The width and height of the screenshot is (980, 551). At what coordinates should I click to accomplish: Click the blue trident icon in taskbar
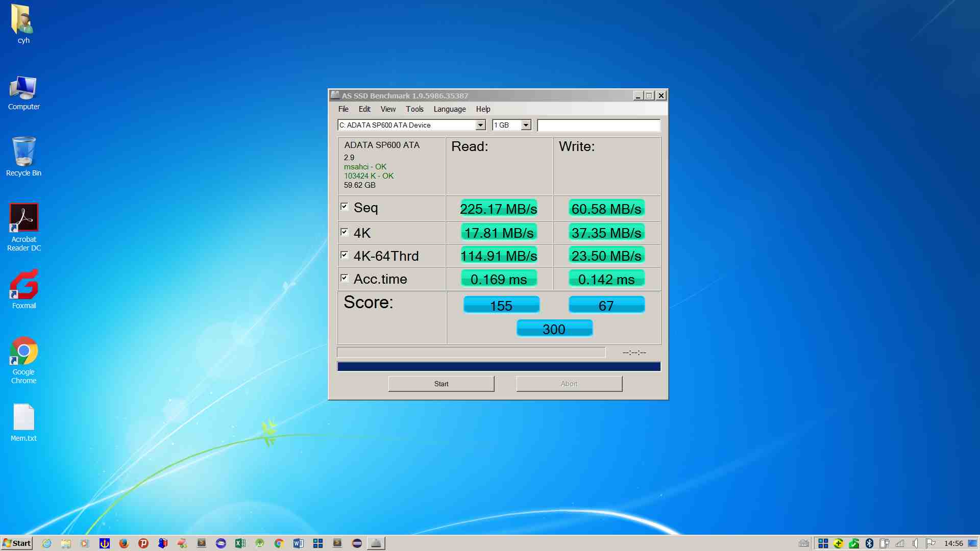pos(105,543)
